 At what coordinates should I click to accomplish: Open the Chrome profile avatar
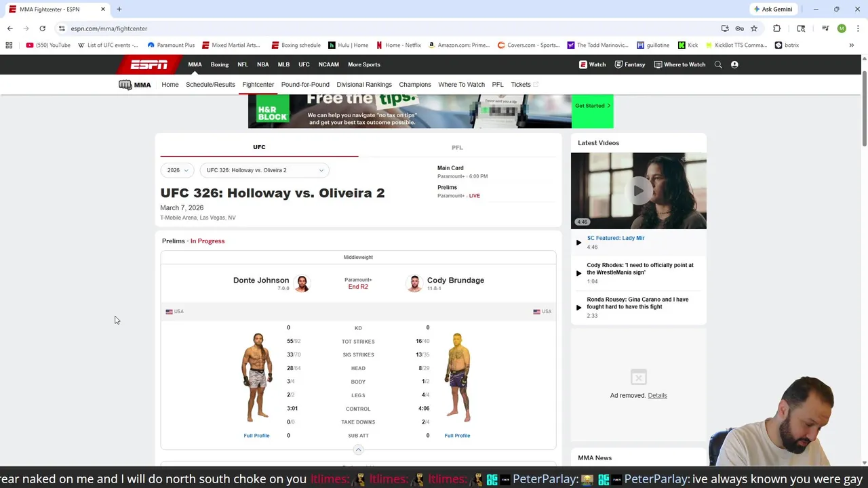842,28
